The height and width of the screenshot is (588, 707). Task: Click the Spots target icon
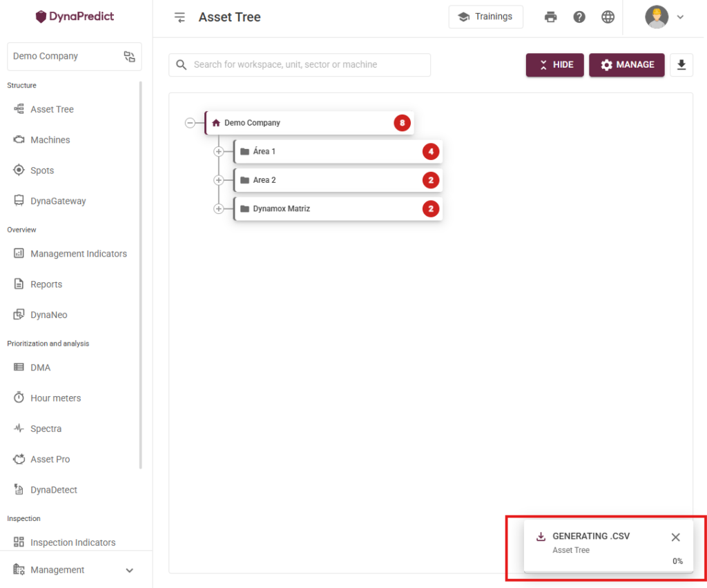(19, 170)
